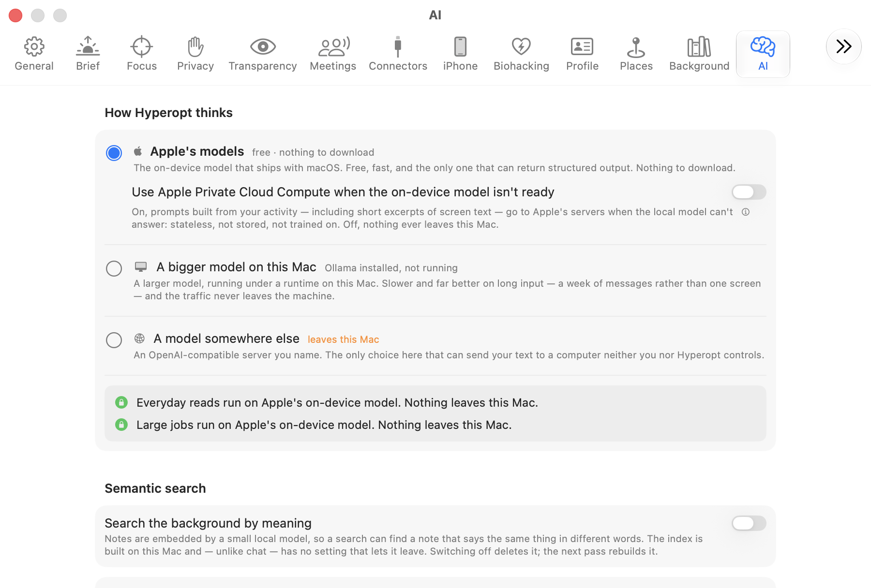Open the iPhone device icon
Image resolution: width=871 pixels, height=588 pixels.
460,47
